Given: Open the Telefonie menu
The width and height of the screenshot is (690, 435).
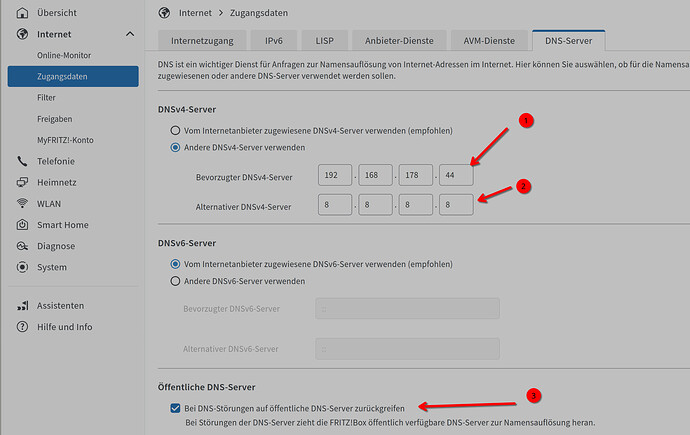Looking at the screenshot, I should pos(56,161).
